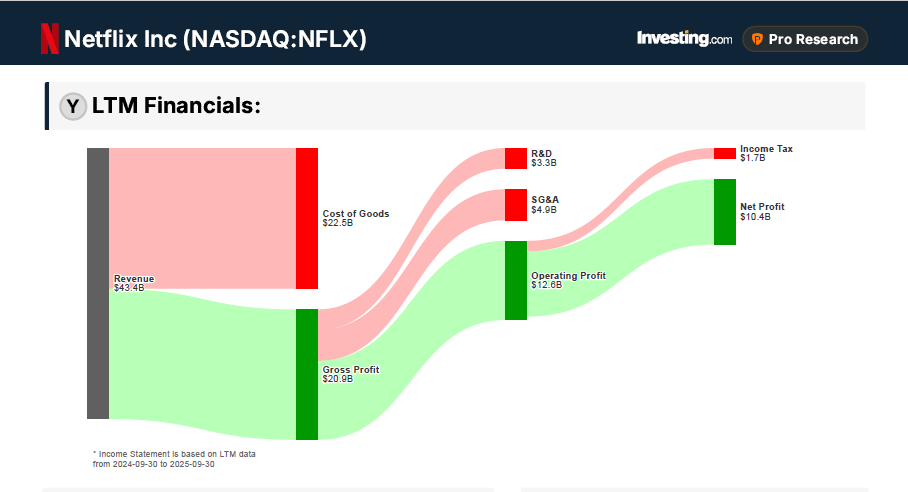The image size is (908, 492).
Task: Click the Revenue $43.4B label
Action: [134, 283]
